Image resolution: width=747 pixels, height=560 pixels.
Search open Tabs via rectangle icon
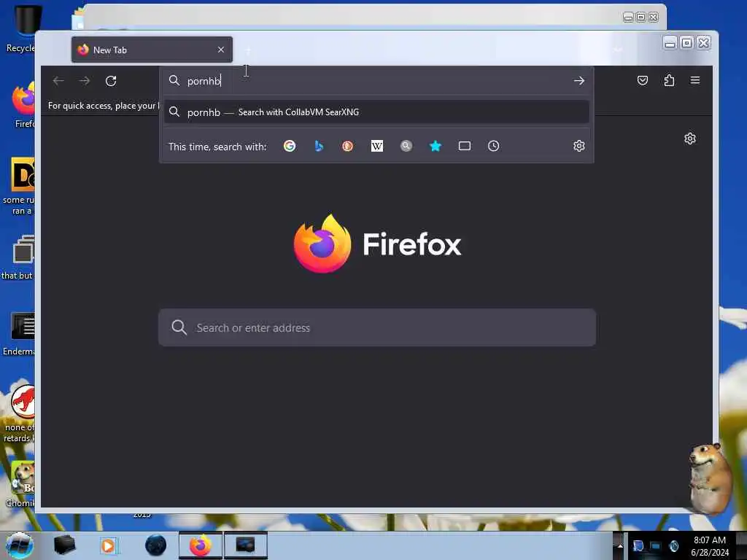(465, 146)
